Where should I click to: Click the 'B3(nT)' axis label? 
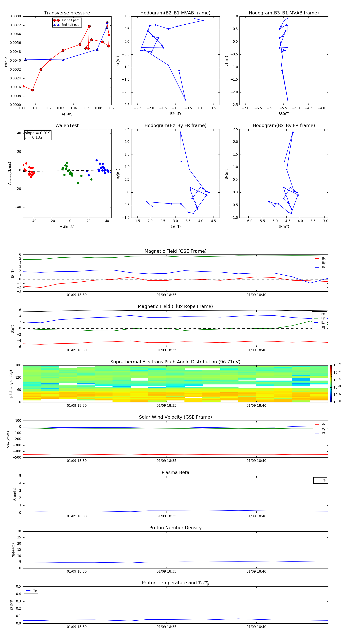(x=284, y=114)
